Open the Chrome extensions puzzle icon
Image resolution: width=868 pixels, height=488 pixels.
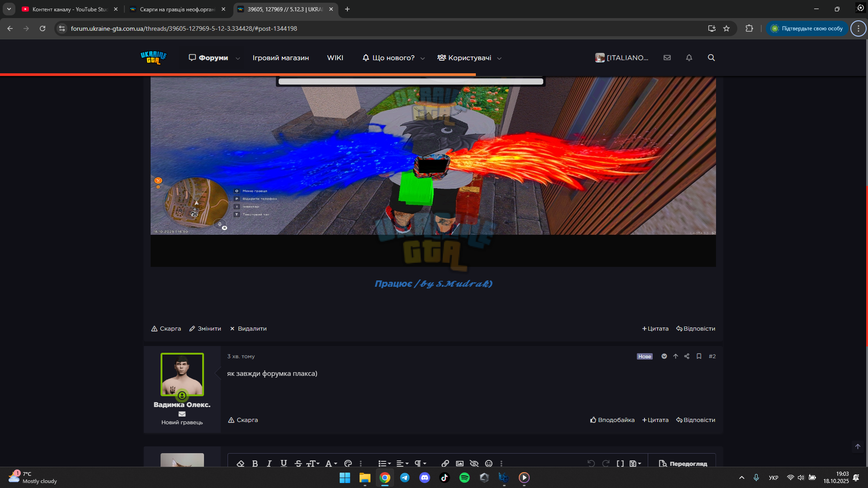(x=749, y=28)
